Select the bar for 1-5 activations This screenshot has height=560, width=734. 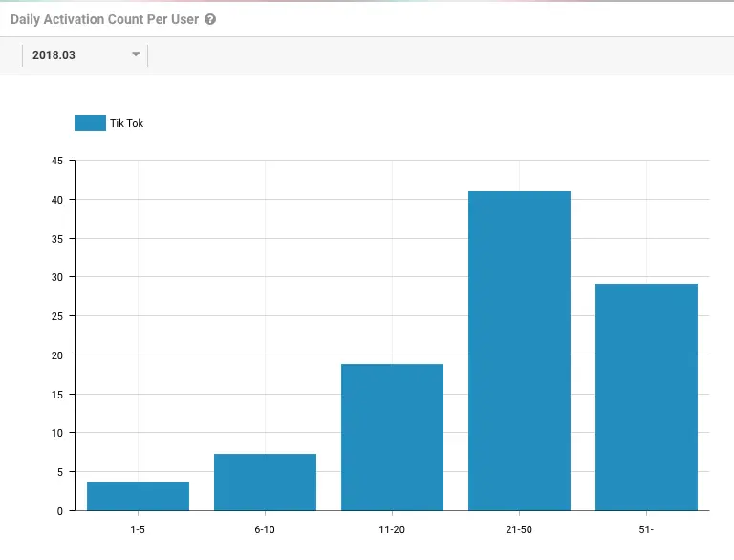[x=138, y=496]
